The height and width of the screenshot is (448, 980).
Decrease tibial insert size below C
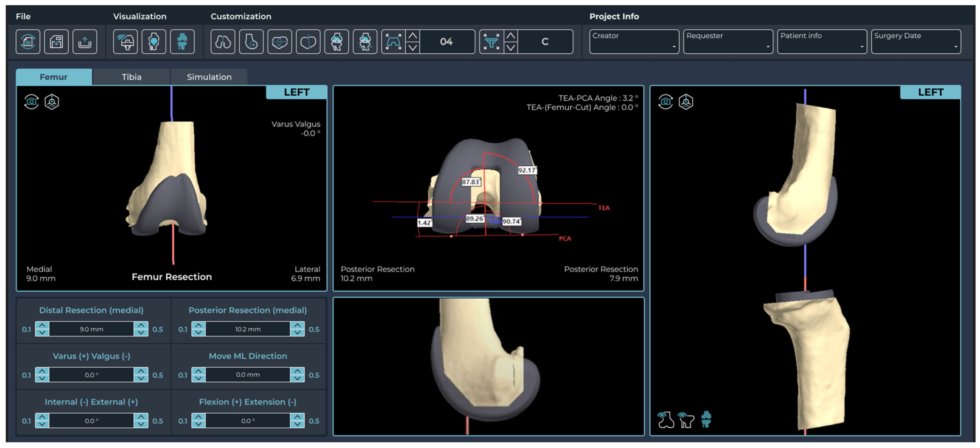pos(511,47)
